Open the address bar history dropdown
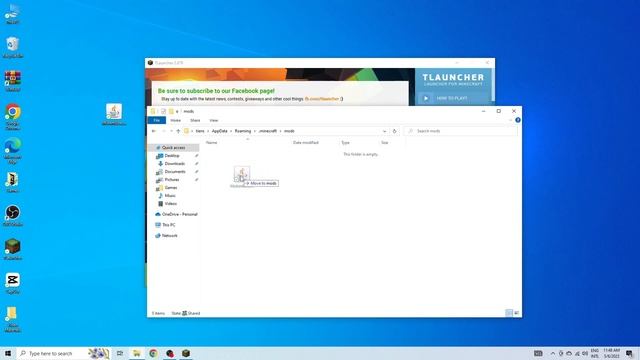This screenshot has width=640, height=360. click(x=384, y=131)
